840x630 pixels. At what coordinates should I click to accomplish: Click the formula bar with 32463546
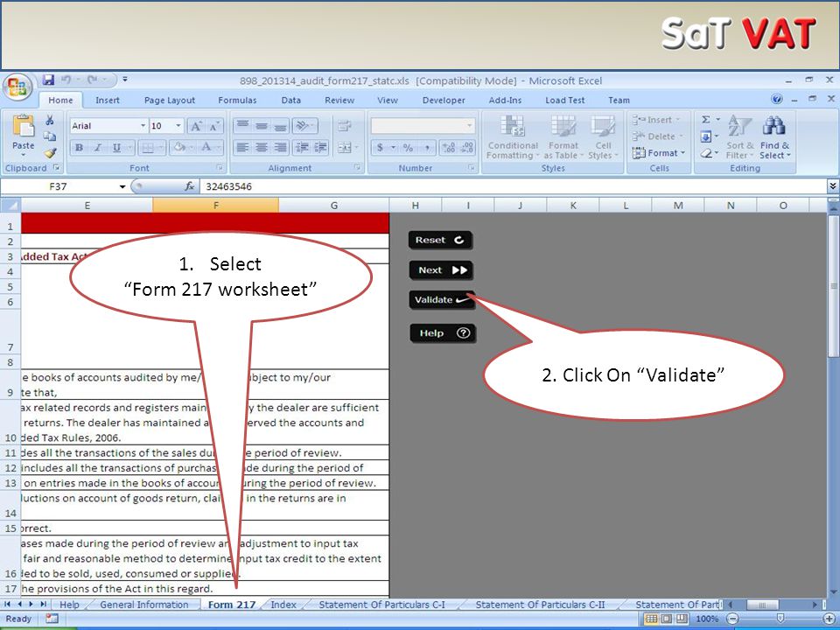[x=514, y=186]
